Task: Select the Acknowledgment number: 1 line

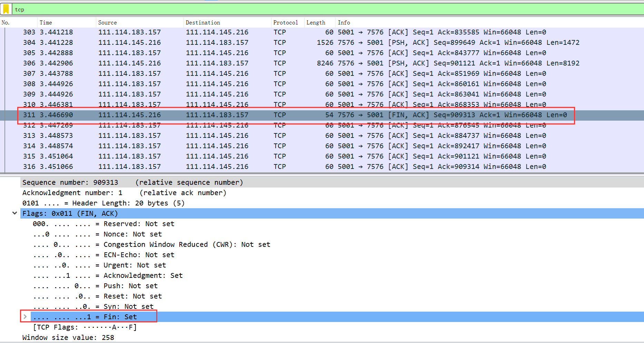Action: tap(124, 193)
